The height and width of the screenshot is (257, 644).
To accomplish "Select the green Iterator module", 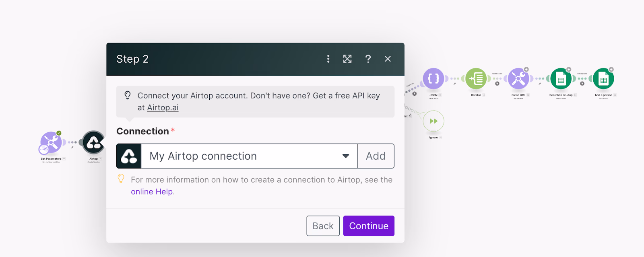I will 476,78.
